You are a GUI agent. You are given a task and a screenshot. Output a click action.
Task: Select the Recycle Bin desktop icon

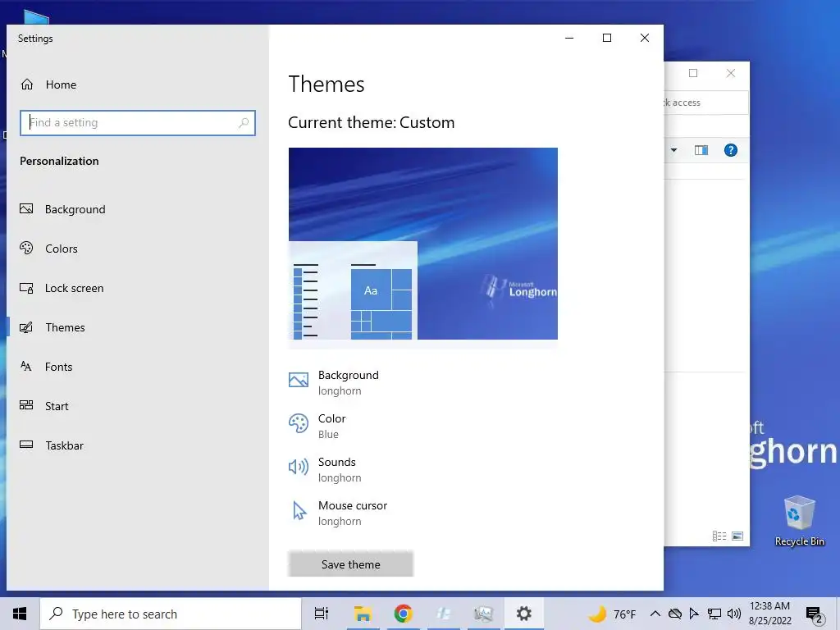[799, 521]
